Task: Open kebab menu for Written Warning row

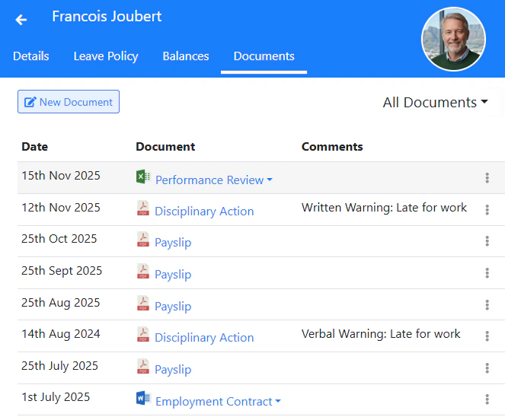Action: click(487, 209)
